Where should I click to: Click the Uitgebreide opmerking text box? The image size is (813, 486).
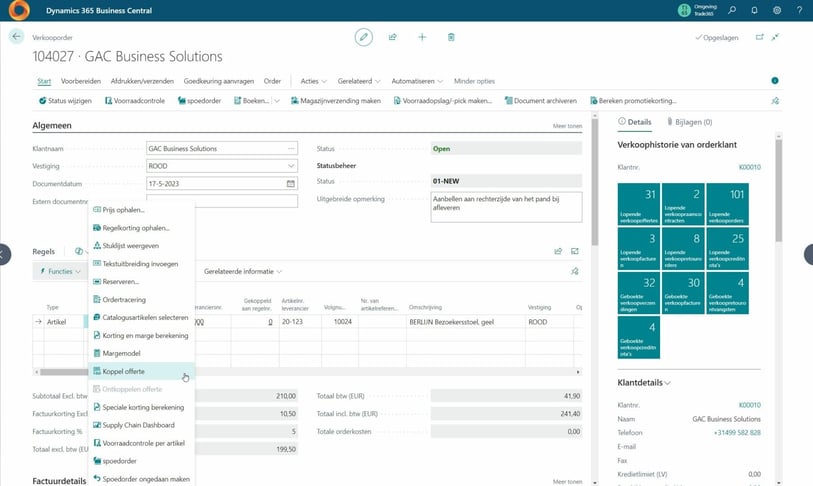coord(506,207)
